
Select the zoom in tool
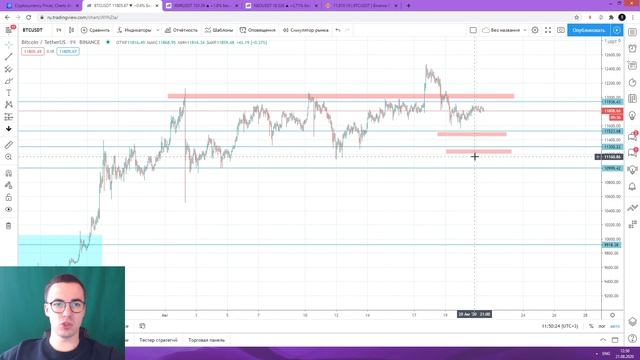[x=9, y=157]
